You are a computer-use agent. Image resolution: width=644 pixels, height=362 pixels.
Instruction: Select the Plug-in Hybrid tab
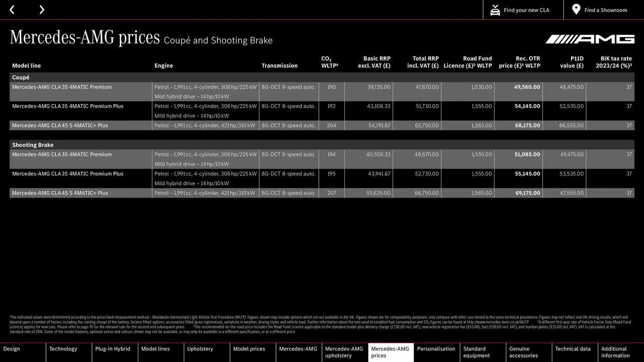point(113,349)
